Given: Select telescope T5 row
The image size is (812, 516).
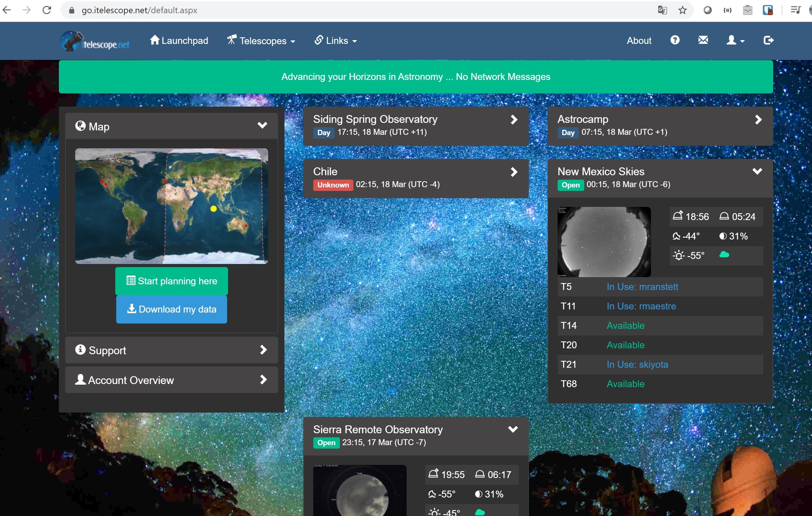Looking at the screenshot, I should (x=660, y=287).
